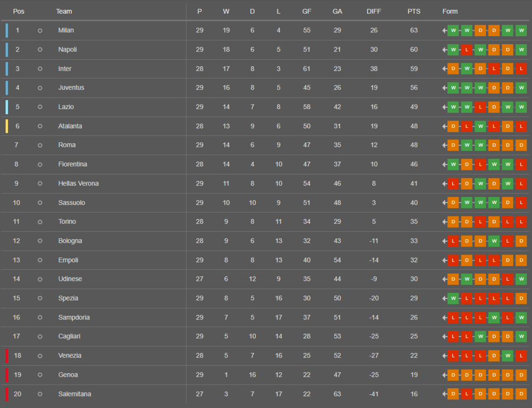Click the form arrow in Genoa's row
The width and height of the screenshot is (532, 408).
pyautogui.click(x=445, y=375)
